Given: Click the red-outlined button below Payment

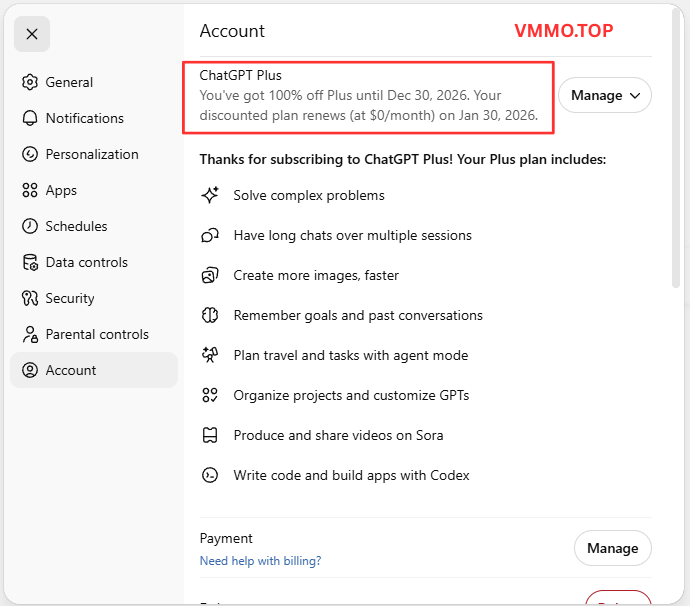Looking at the screenshot, I should point(617,598).
